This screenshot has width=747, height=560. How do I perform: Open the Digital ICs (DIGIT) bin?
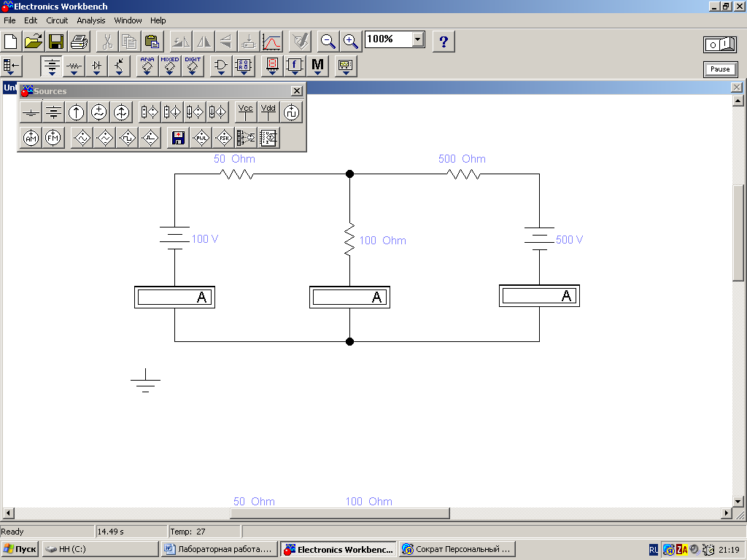[x=193, y=66]
